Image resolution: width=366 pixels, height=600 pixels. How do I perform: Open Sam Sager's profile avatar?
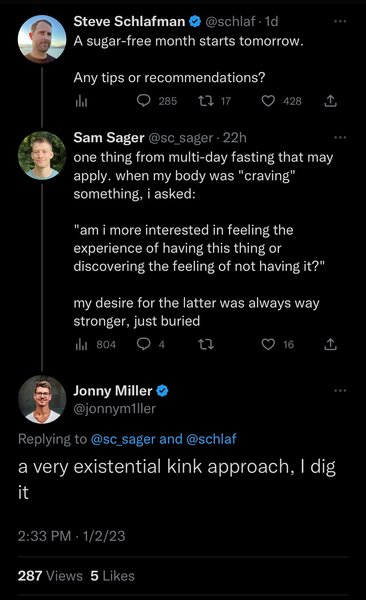tap(42, 155)
